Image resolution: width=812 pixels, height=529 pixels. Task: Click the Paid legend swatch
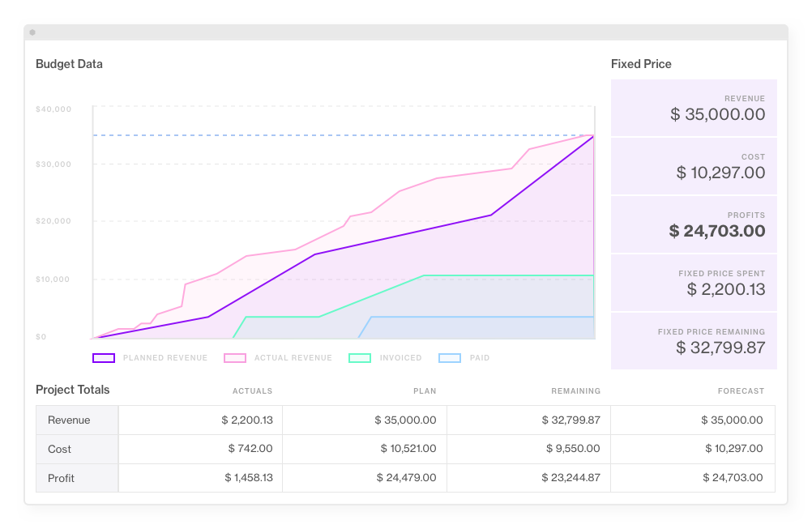tap(450, 358)
